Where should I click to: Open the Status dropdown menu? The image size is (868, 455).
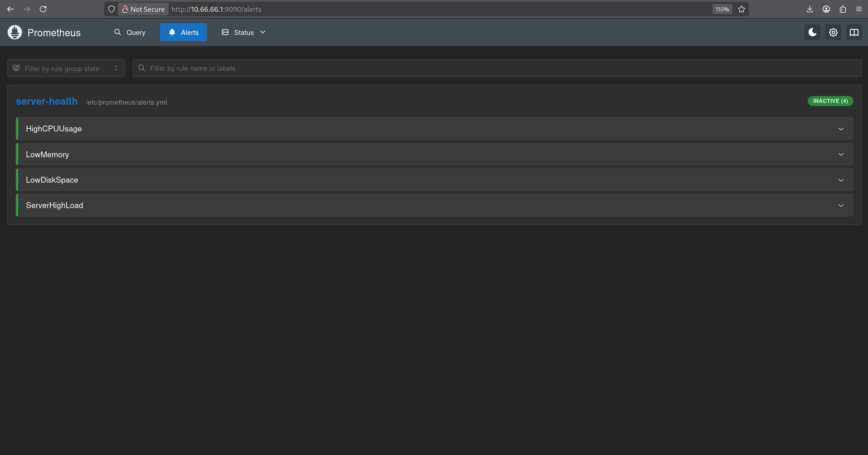coord(243,32)
